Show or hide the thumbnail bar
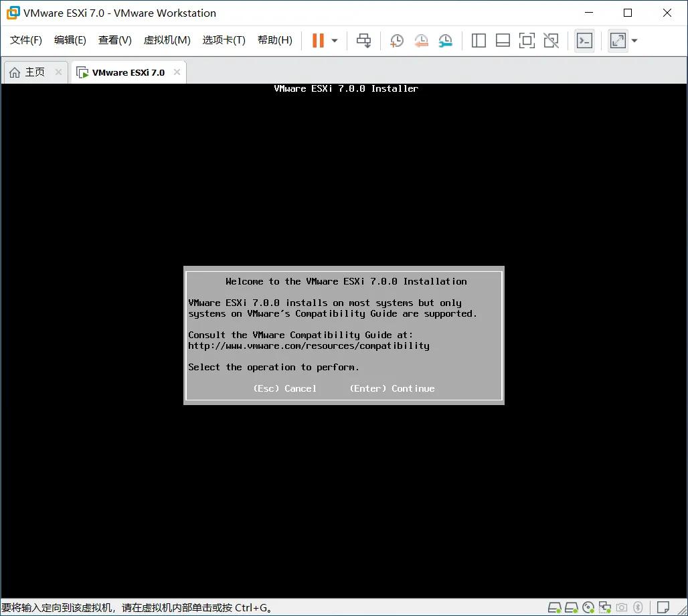688x616 pixels. pyautogui.click(x=503, y=40)
